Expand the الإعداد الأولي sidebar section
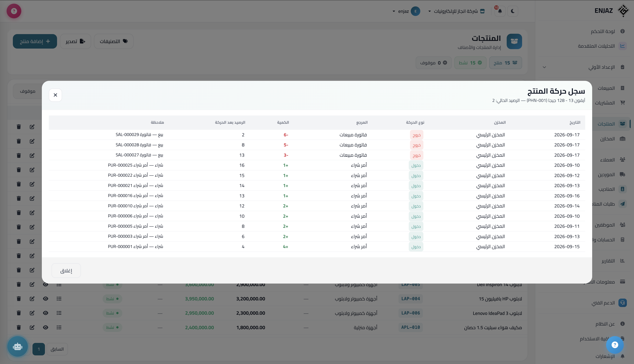The height and width of the screenshot is (364, 634). click(x=584, y=67)
